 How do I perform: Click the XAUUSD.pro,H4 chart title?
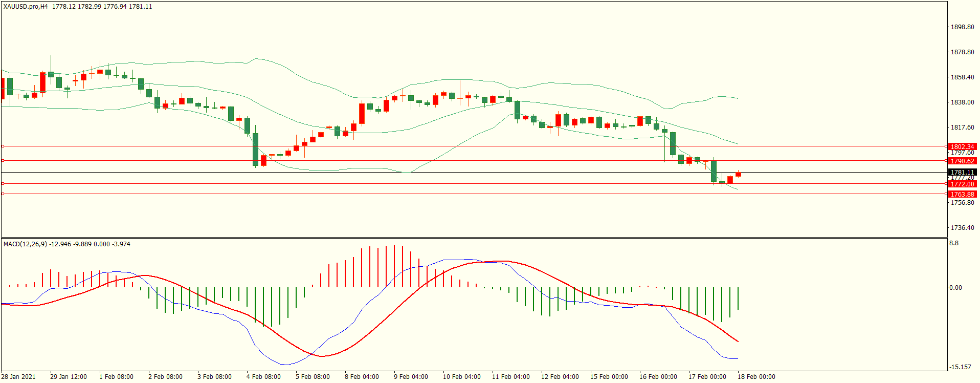click(26, 7)
